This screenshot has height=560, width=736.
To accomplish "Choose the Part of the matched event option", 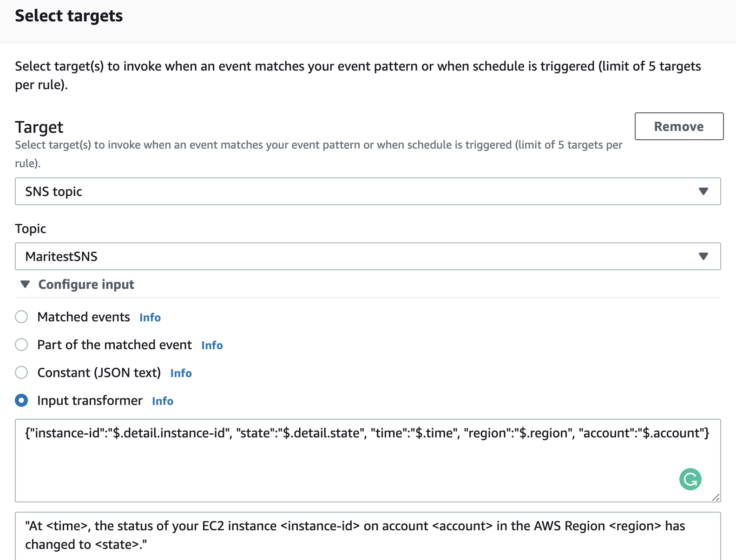I will [21, 345].
